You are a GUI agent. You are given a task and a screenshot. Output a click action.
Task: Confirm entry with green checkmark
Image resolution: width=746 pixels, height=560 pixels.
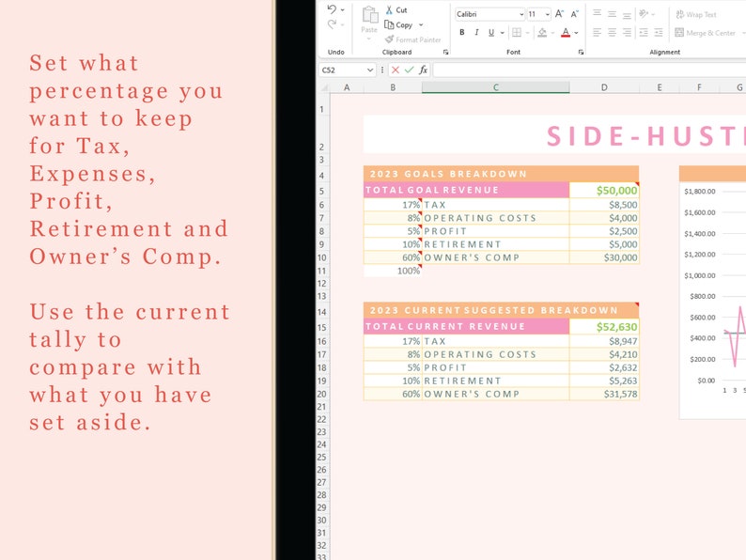409,70
